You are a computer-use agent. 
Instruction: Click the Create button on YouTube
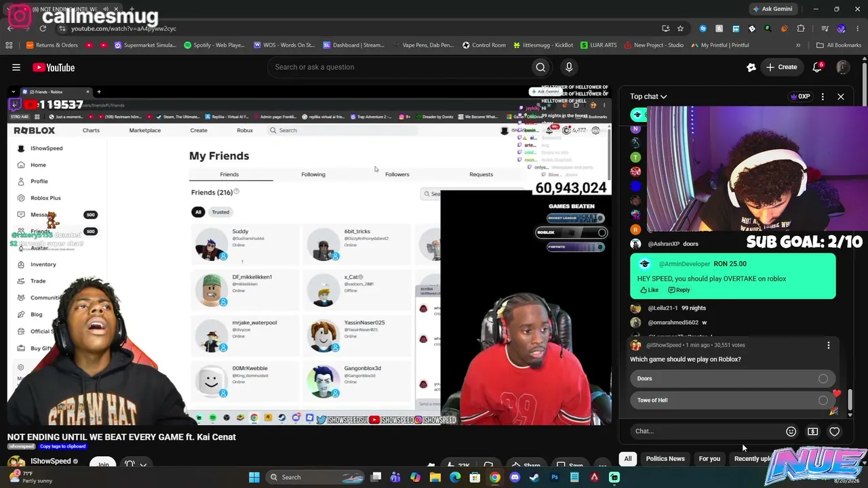point(782,67)
